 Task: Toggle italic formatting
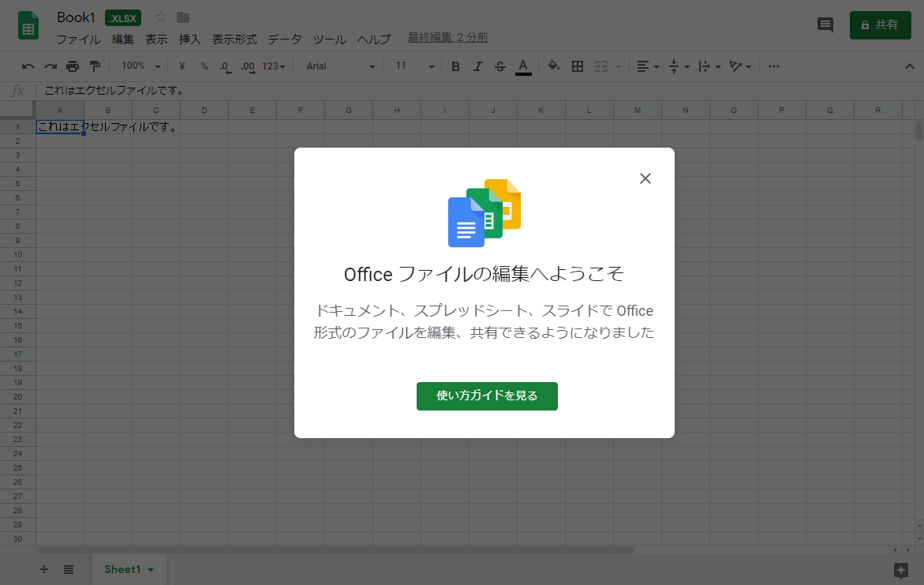coord(478,66)
